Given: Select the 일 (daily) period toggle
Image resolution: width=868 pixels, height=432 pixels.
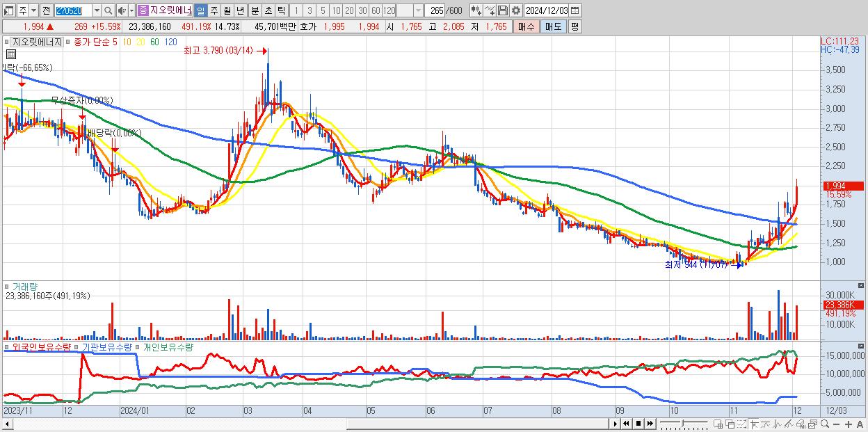Looking at the screenshot, I should pos(200,10).
